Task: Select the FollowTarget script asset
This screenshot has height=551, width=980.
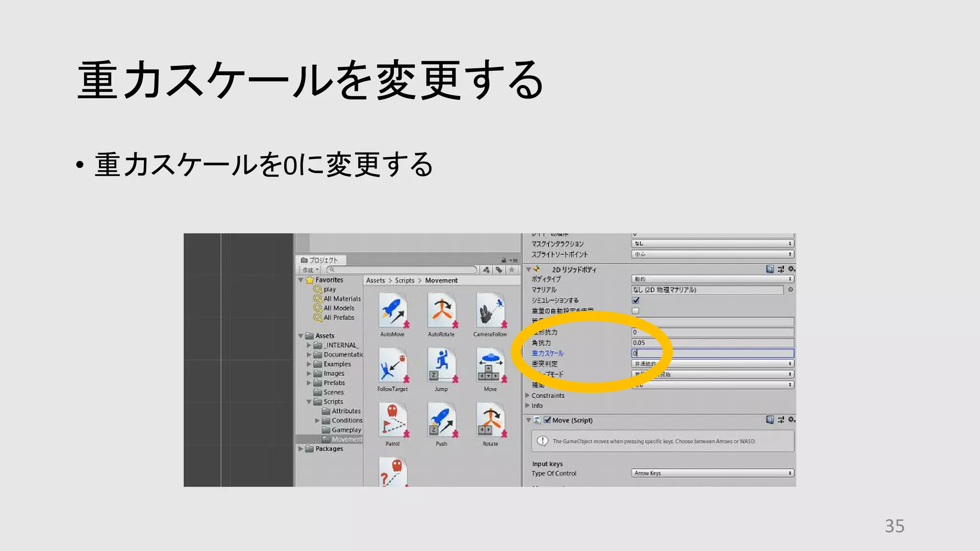Action: coord(392,369)
